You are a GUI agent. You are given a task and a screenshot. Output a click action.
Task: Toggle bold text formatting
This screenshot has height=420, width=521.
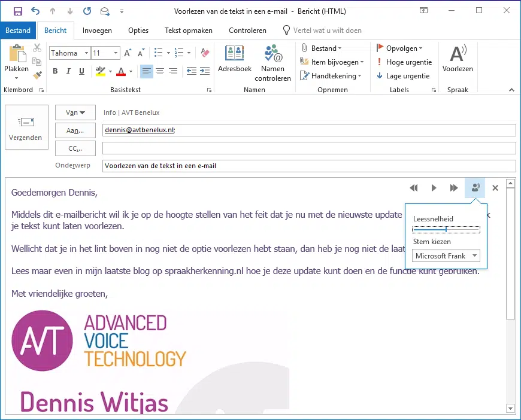point(55,72)
